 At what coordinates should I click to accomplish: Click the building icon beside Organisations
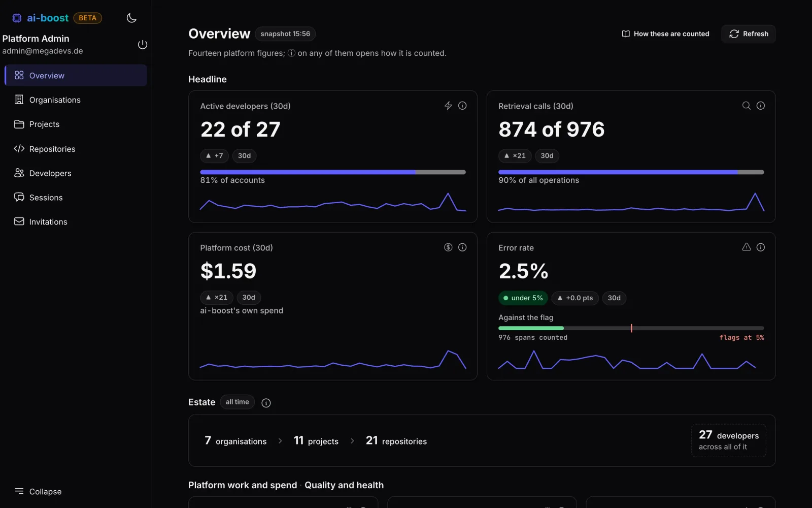(x=19, y=100)
